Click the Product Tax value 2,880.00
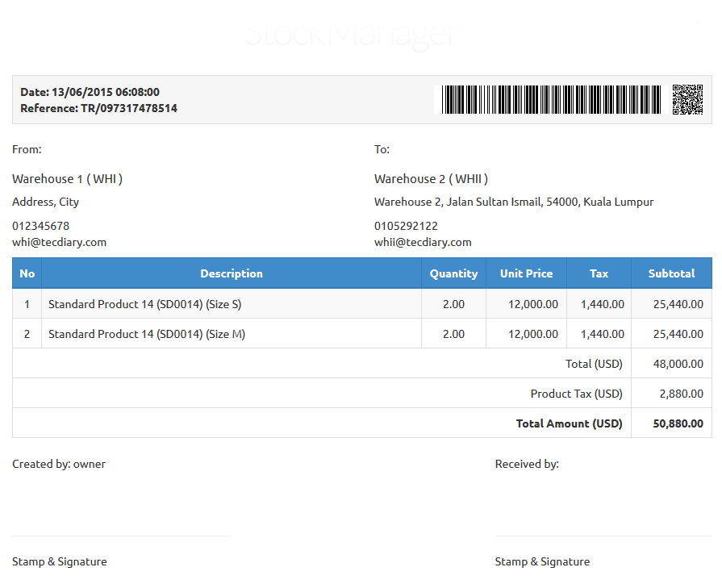 pos(679,394)
